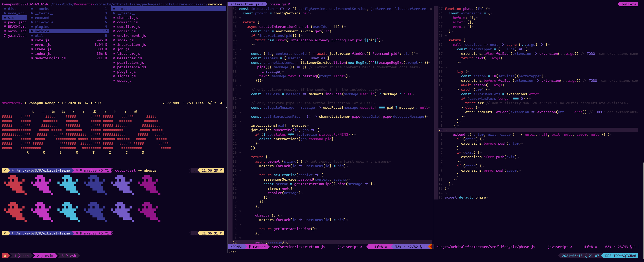Select tmux window 3 zsh
The height and width of the screenshot is (262, 644).
tap(69, 256)
